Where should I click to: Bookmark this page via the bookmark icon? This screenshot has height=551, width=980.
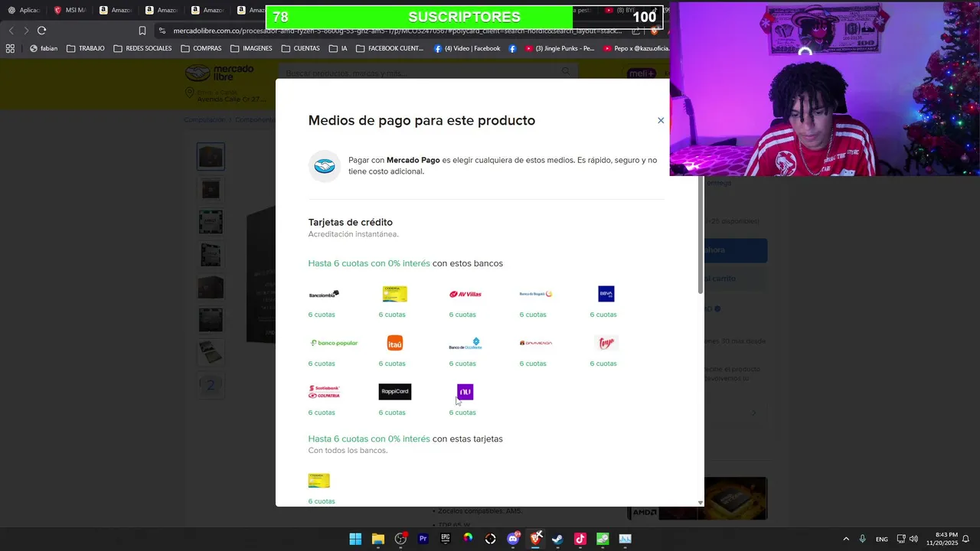142,31
